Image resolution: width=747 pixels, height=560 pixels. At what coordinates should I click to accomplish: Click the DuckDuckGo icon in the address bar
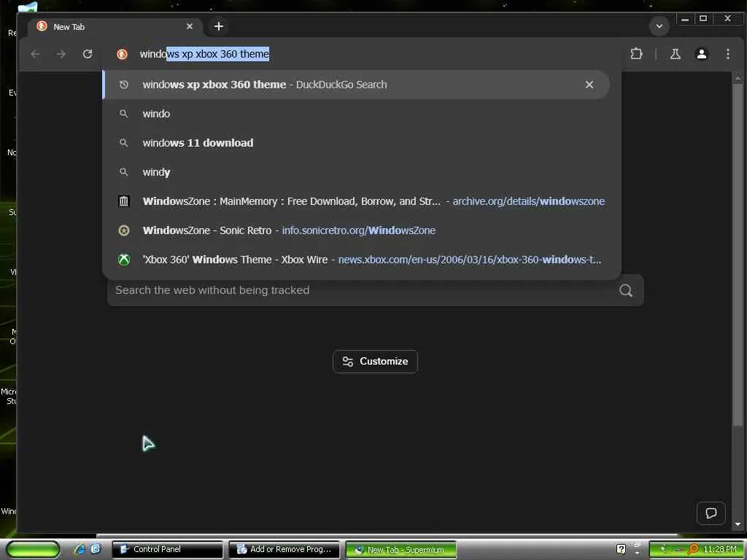point(122,54)
